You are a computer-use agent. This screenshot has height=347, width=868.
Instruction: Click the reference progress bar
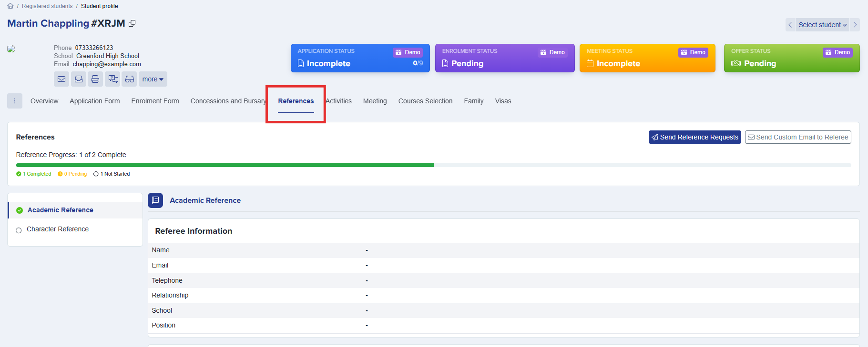[433, 165]
